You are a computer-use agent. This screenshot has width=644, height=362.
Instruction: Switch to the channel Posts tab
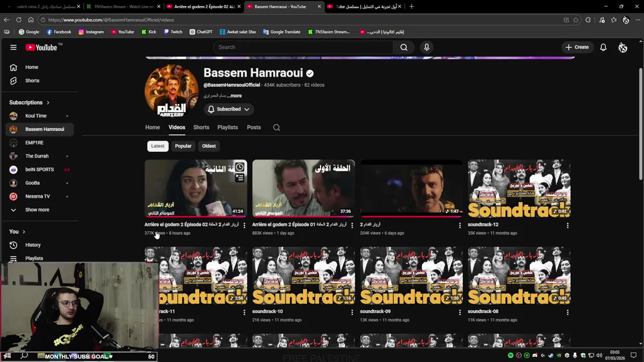254,127
